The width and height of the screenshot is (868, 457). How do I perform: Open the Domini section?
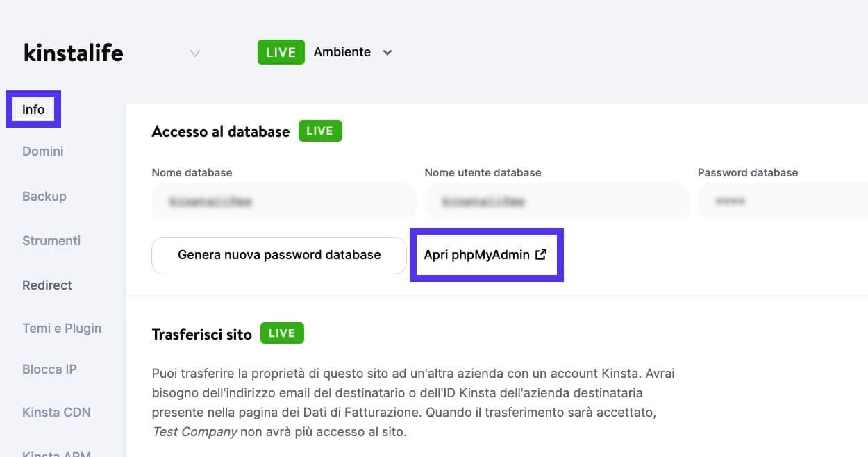click(x=42, y=151)
